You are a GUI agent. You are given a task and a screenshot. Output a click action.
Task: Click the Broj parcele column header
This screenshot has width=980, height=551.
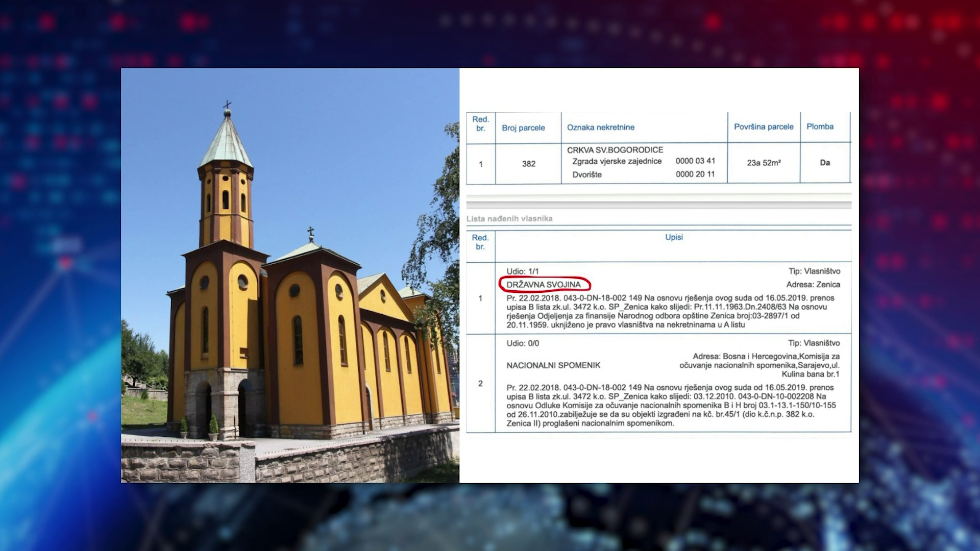pos(523,128)
